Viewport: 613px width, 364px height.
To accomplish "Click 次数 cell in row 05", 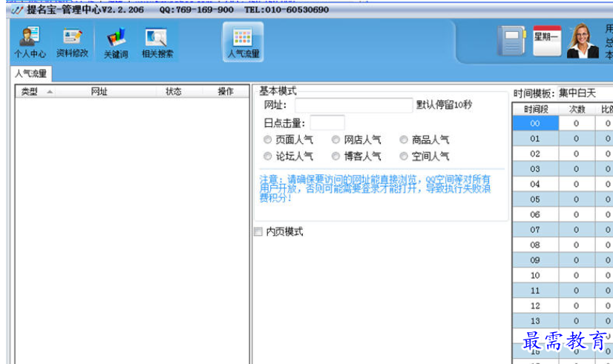I will [577, 199].
